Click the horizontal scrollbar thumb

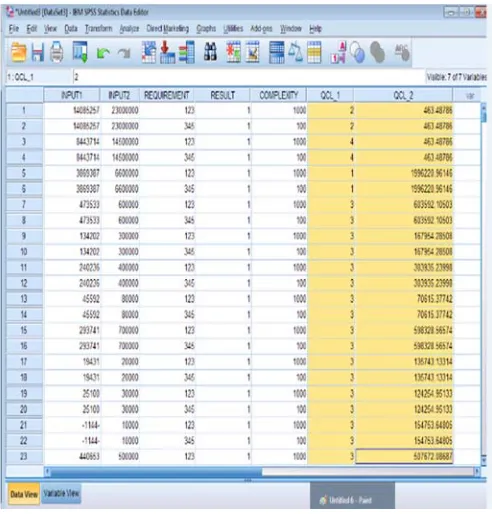[x=156, y=472]
